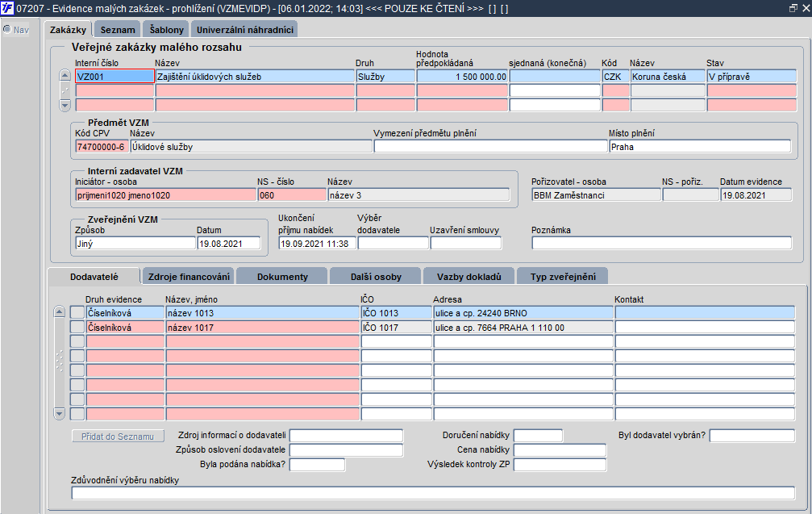Select row marker for název 1013
The height and width of the screenshot is (514, 812).
[x=77, y=312]
